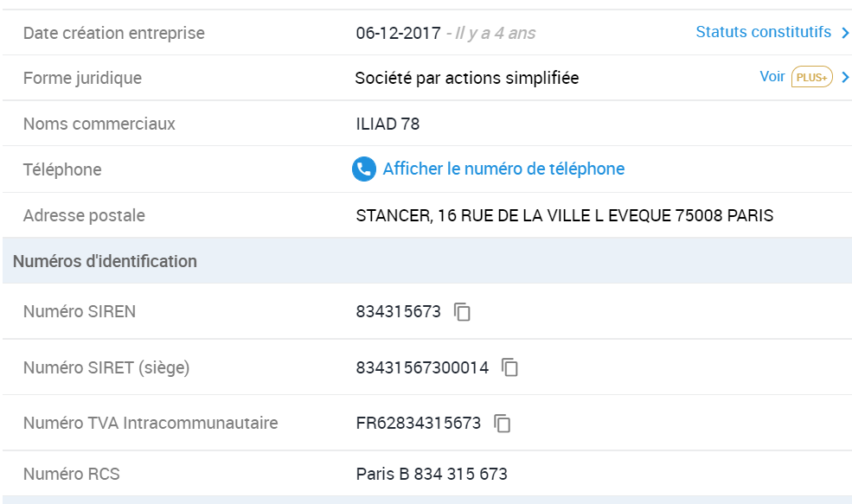
Task: Open the Statuts constitutifs link
Action: pos(764,32)
